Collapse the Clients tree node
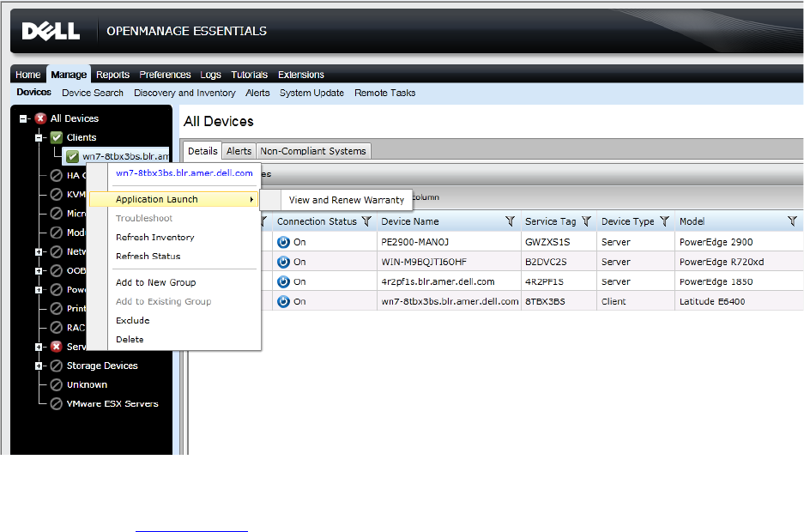The height and width of the screenshot is (532, 804). click(39, 137)
